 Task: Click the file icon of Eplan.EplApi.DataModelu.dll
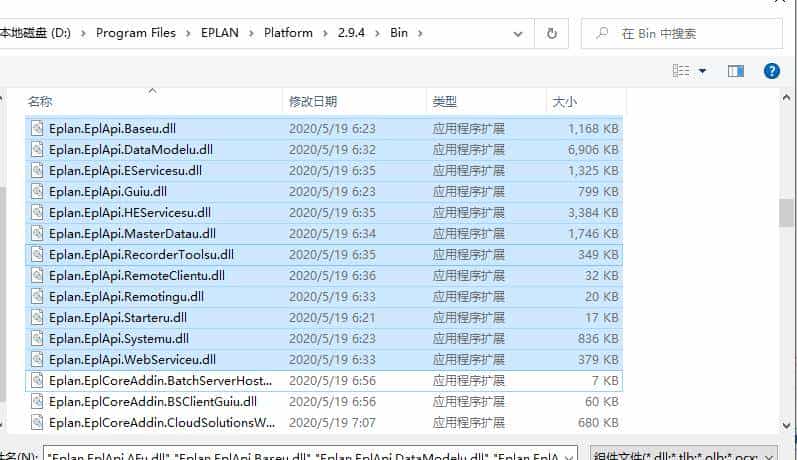click(37, 149)
